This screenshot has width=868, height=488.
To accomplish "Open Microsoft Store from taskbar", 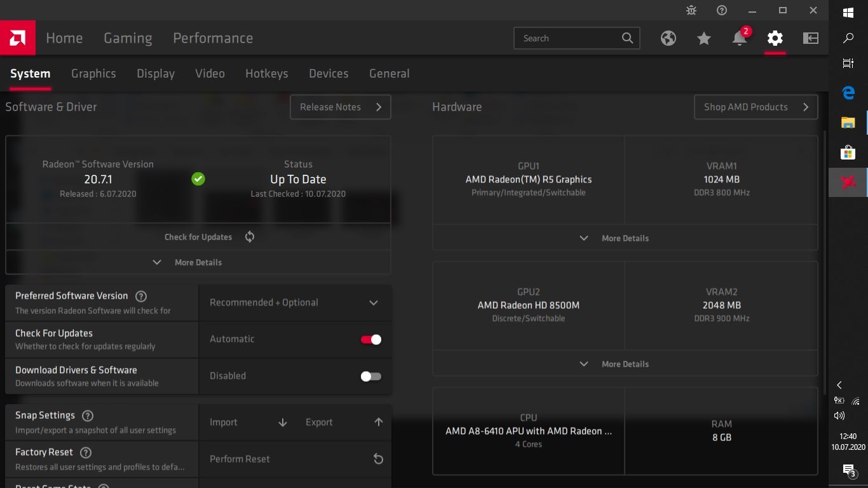I will [848, 152].
